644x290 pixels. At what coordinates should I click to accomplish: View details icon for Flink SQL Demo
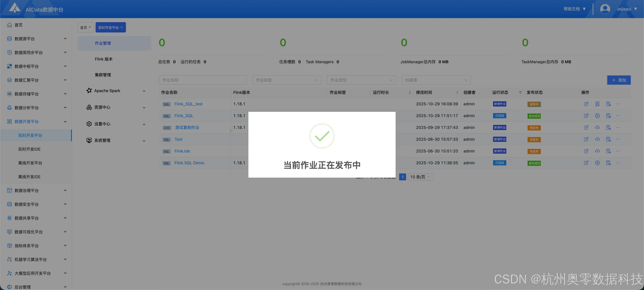click(608, 163)
